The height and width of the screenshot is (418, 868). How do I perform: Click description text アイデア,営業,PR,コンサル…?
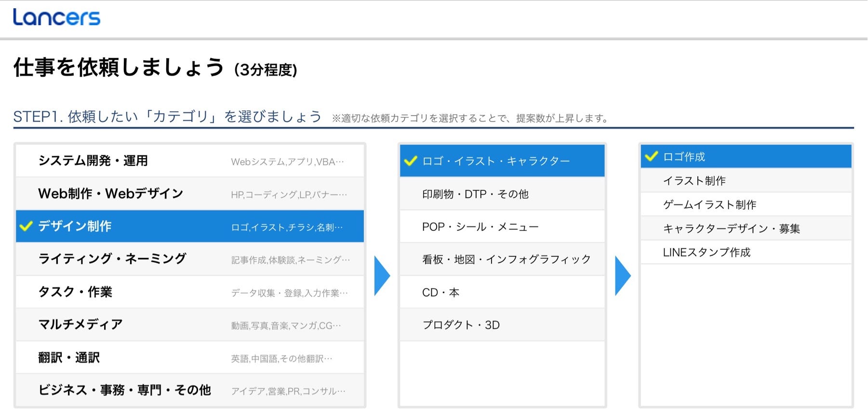tap(288, 391)
